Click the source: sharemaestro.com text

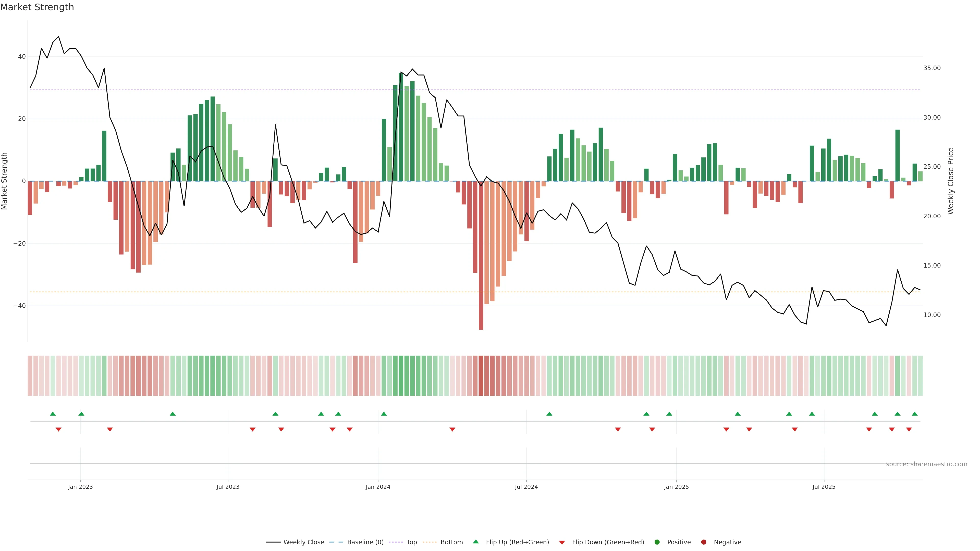click(926, 464)
